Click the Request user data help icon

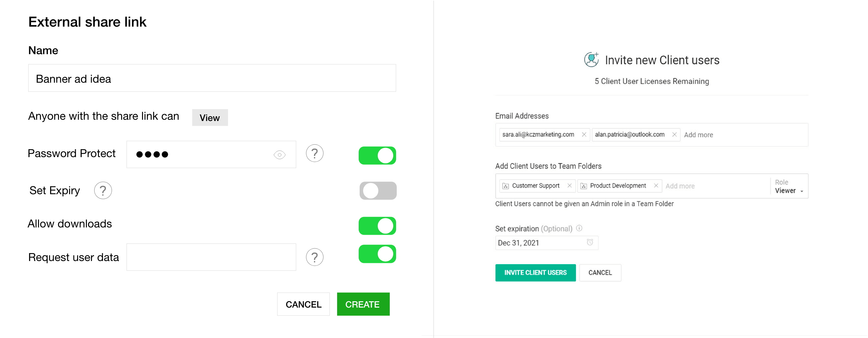click(x=314, y=257)
